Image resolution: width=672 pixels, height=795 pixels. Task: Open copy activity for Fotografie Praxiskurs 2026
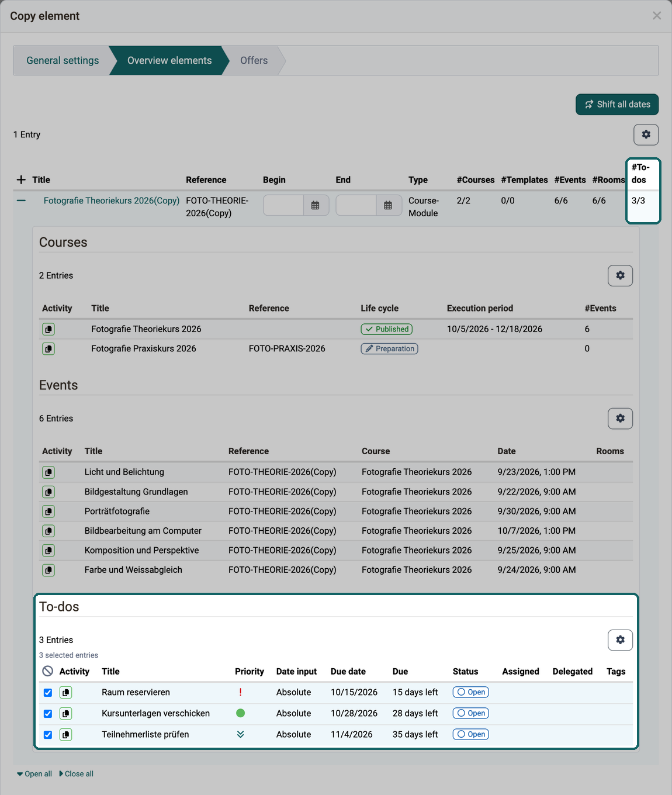(x=49, y=349)
